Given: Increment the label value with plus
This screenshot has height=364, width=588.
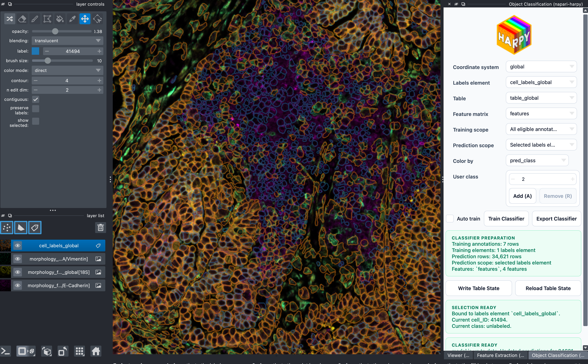Looking at the screenshot, I should (99, 51).
